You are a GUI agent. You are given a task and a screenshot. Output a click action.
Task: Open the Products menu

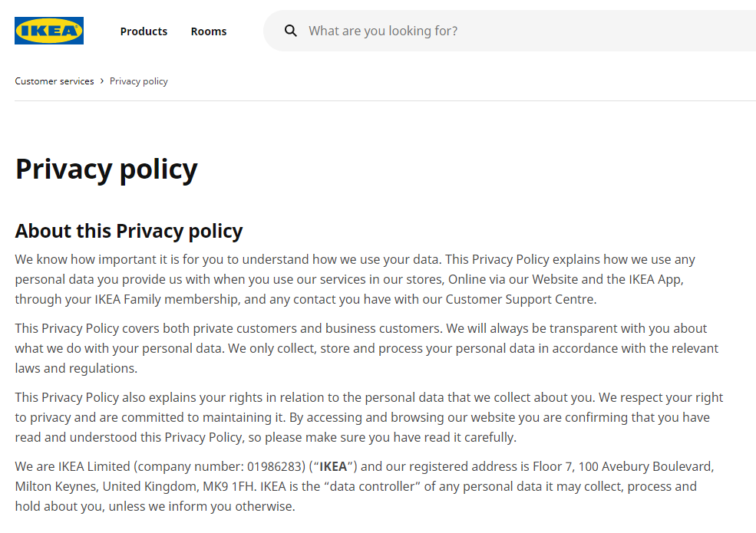click(144, 31)
